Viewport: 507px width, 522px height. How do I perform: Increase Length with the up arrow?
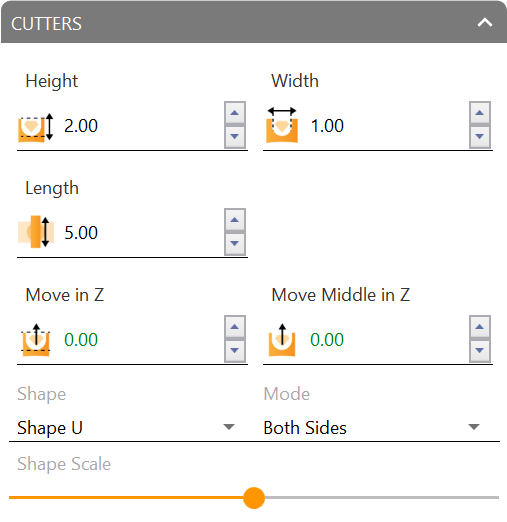point(235,220)
